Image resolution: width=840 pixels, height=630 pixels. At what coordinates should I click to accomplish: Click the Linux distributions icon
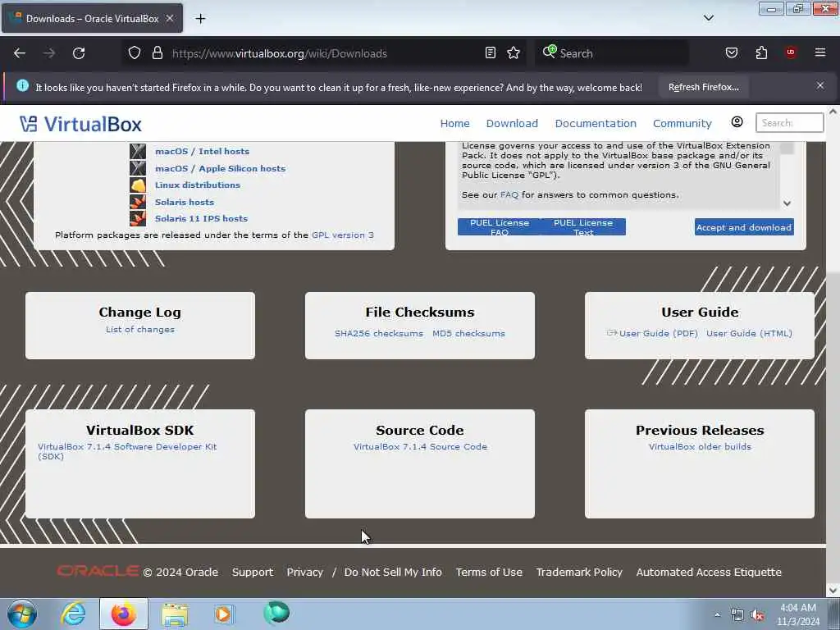[x=138, y=185]
